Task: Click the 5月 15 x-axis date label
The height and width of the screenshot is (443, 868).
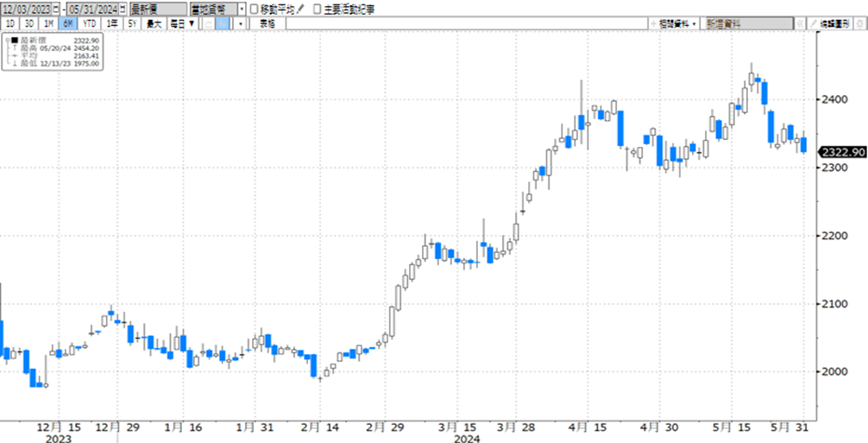Action: [x=731, y=427]
